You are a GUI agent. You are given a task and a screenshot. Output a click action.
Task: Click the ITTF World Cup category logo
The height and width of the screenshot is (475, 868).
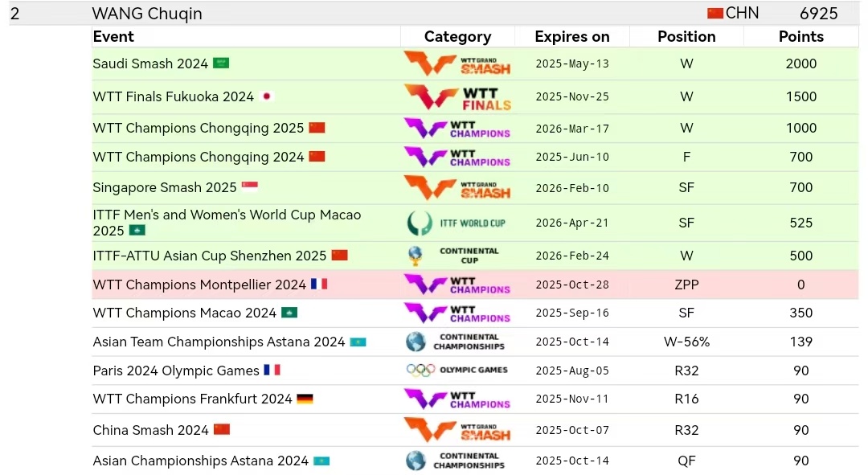[x=457, y=223]
